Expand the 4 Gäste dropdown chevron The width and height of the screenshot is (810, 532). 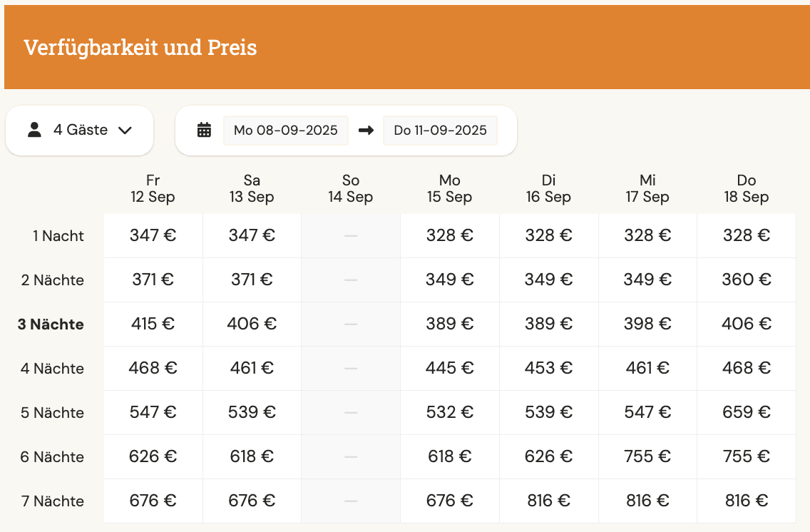click(125, 131)
